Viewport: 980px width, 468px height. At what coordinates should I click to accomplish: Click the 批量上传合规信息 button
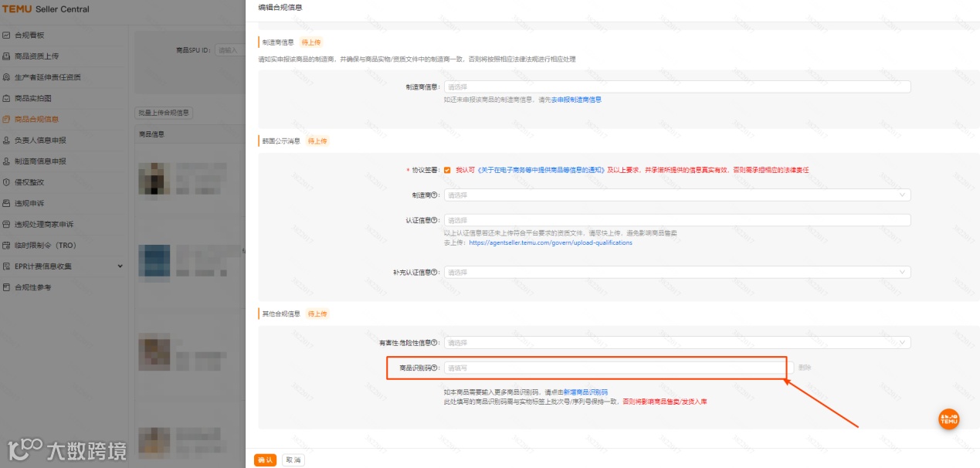tap(164, 113)
